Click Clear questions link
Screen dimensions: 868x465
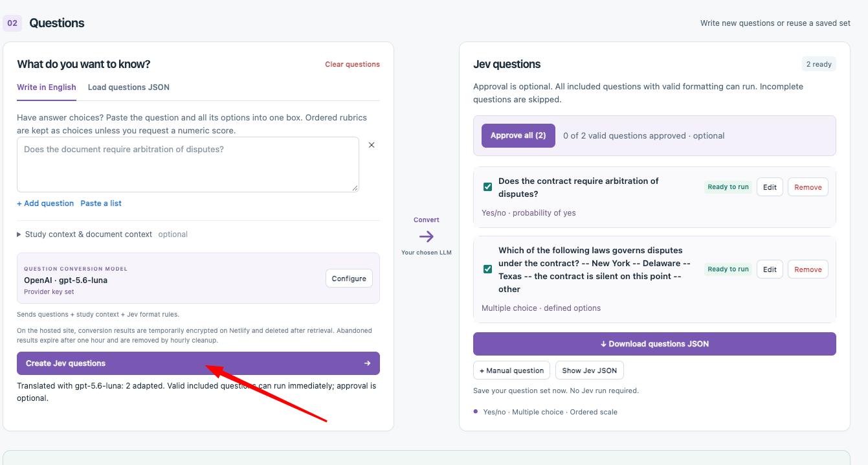352,64
